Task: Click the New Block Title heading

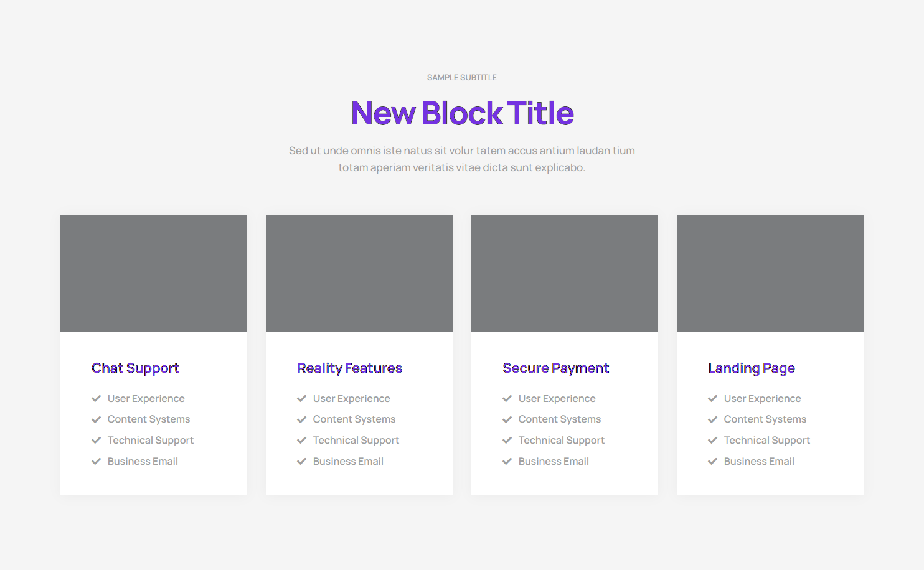Action: click(x=462, y=113)
